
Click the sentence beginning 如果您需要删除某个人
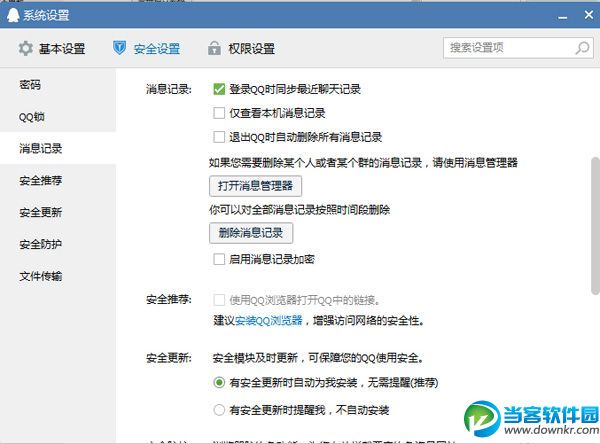(x=363, y=163)
